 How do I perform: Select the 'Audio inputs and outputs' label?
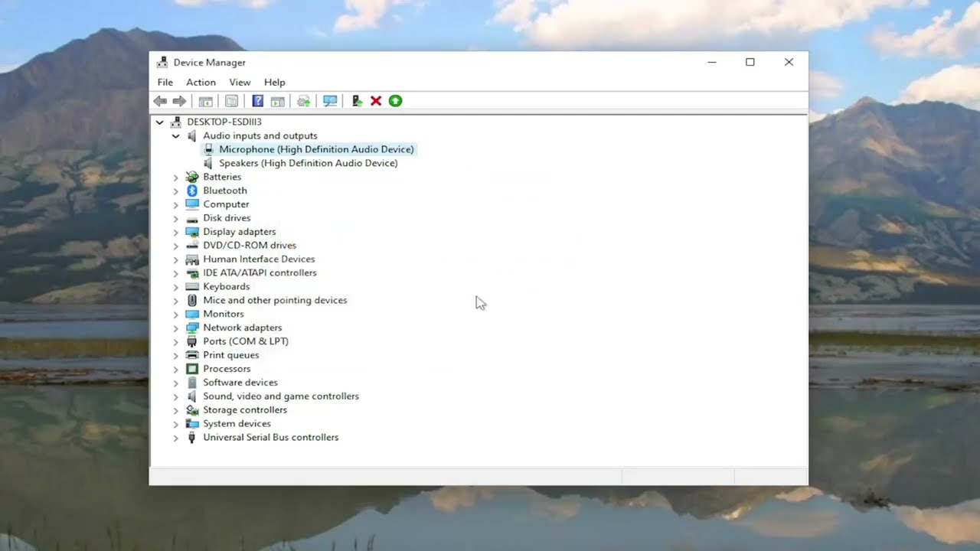pyautogui.click(x=260, y=135)
